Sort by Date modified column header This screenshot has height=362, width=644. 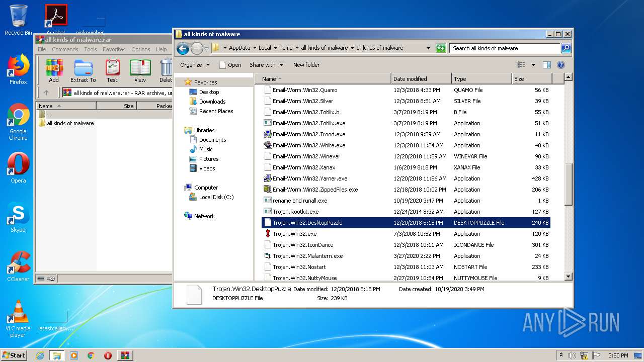click(x=421, y=79)
